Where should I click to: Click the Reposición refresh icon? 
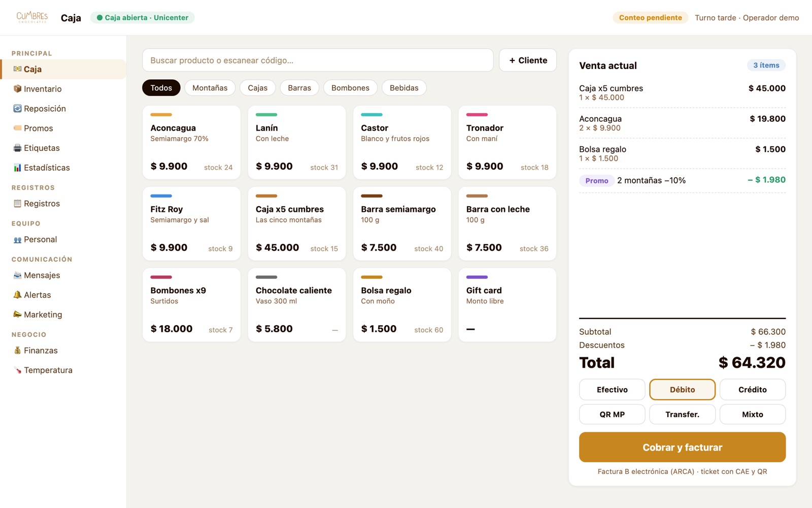click(x=17, y=109)
